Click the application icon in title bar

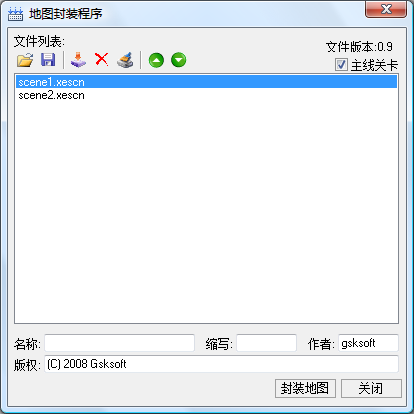tap(15, 14)
